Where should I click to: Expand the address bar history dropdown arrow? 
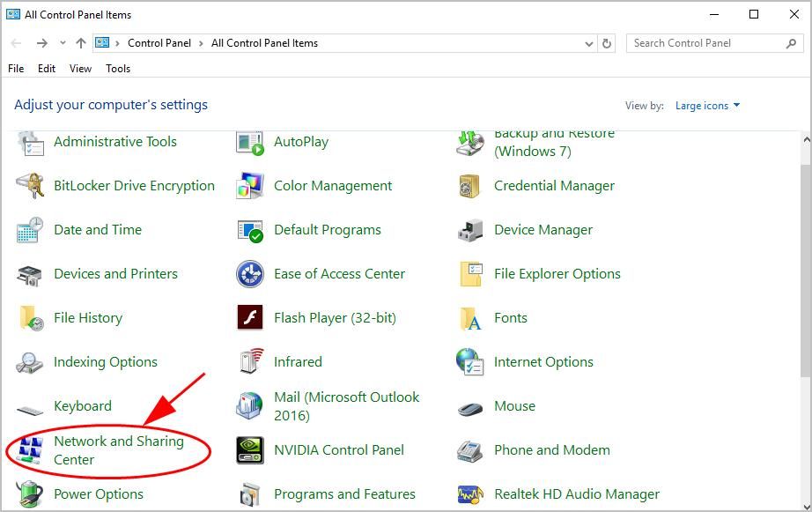(x=588, y=43)
